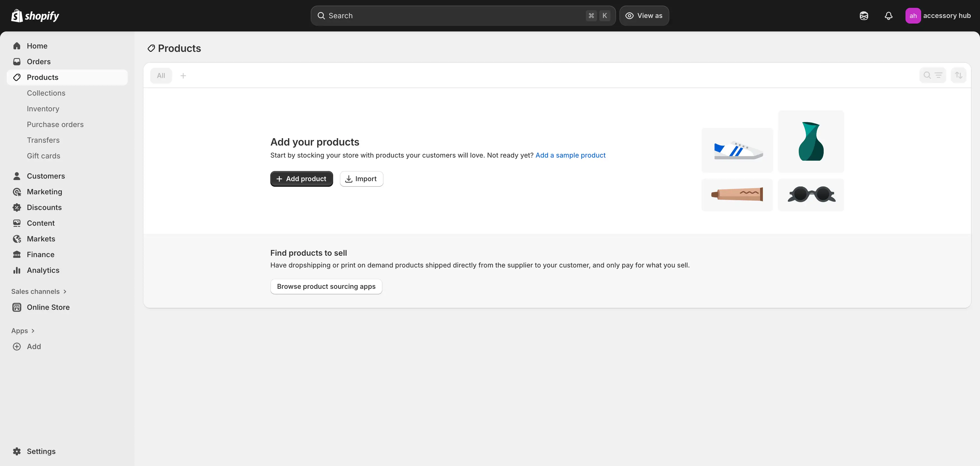Open the Ben assistant icon in top bar
980x466 pixels.
click(864, 16)
